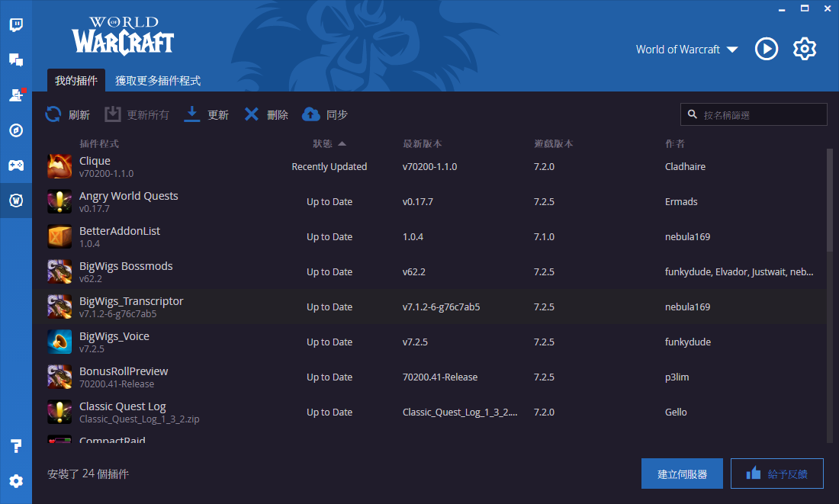Click the World of Warcraft logo
Screen dimensions: 839x504
[123, 36]
